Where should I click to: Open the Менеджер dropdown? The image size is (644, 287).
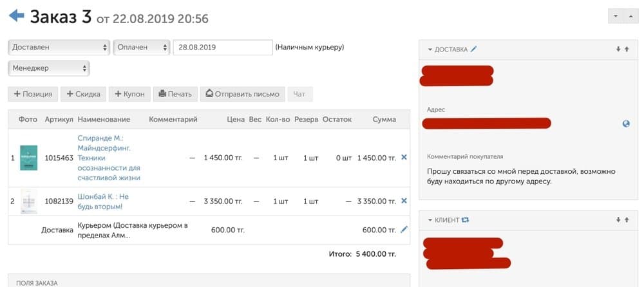click(49, 68)
